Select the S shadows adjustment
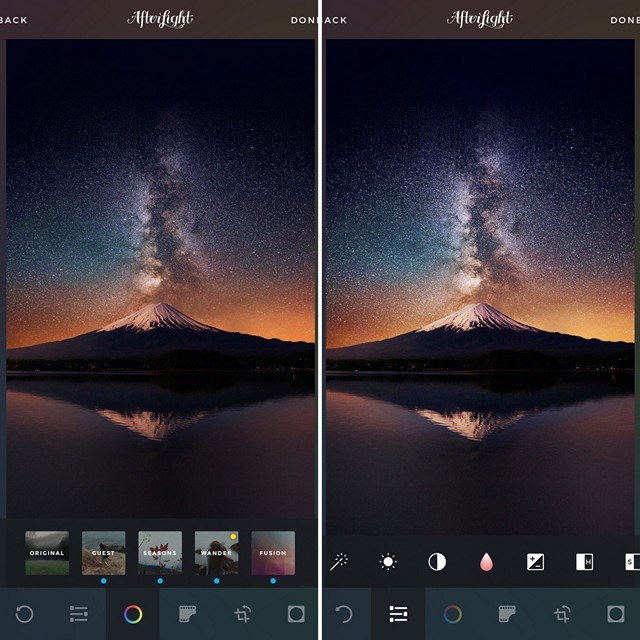This screenshot has width=640, height=640. tap(632, 562)
